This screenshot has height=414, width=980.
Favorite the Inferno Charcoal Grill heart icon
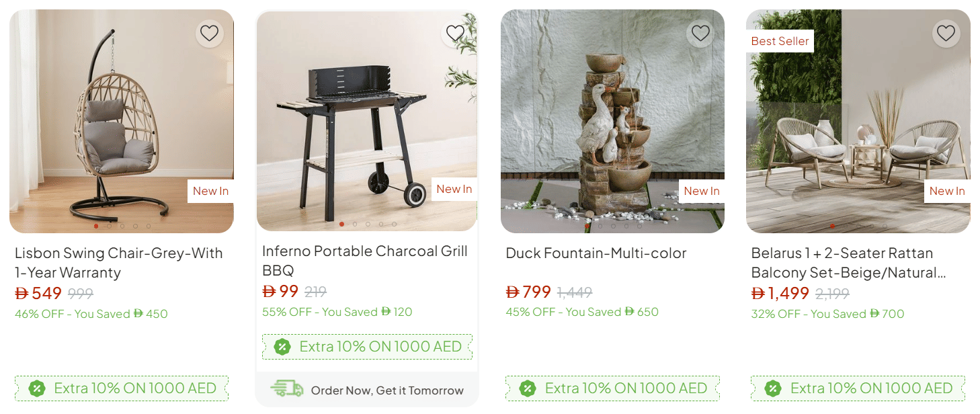coord(455,33)
